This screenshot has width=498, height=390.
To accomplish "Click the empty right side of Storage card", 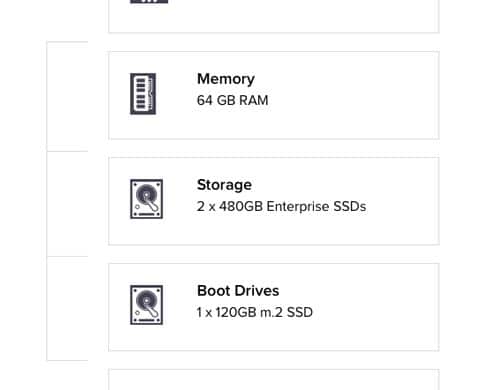I will 403,201.
